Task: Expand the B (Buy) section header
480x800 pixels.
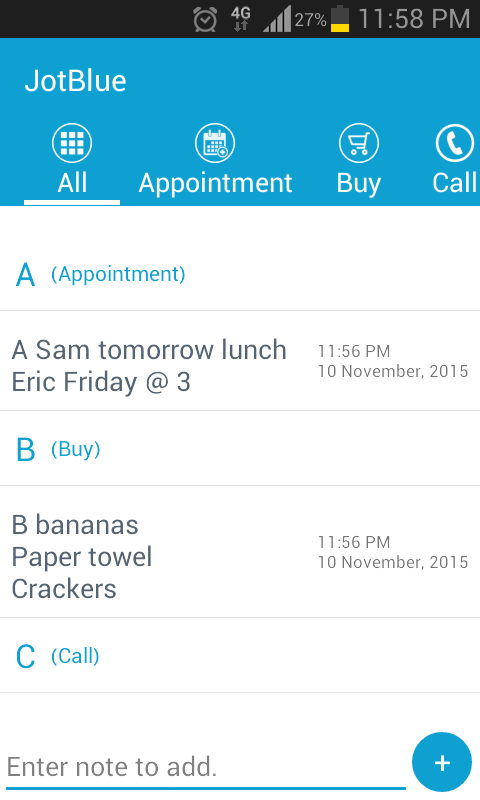Action: 240,449
